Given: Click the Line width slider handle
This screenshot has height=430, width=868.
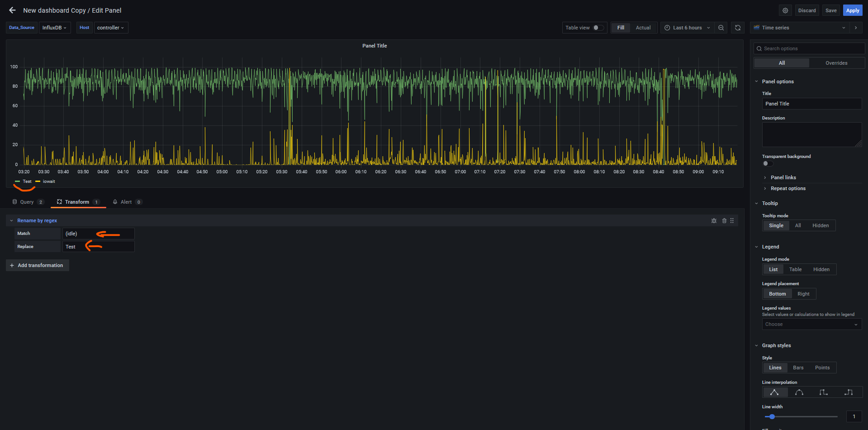Looking at the screenshot, I should click(772, 416).
